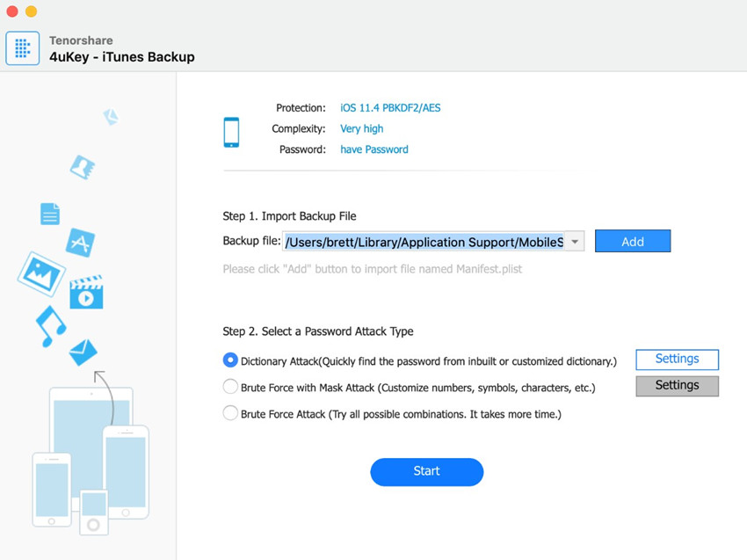Click the Add button to import backup
This screenshot has height=560, width=747.
[x=633, y=241]
